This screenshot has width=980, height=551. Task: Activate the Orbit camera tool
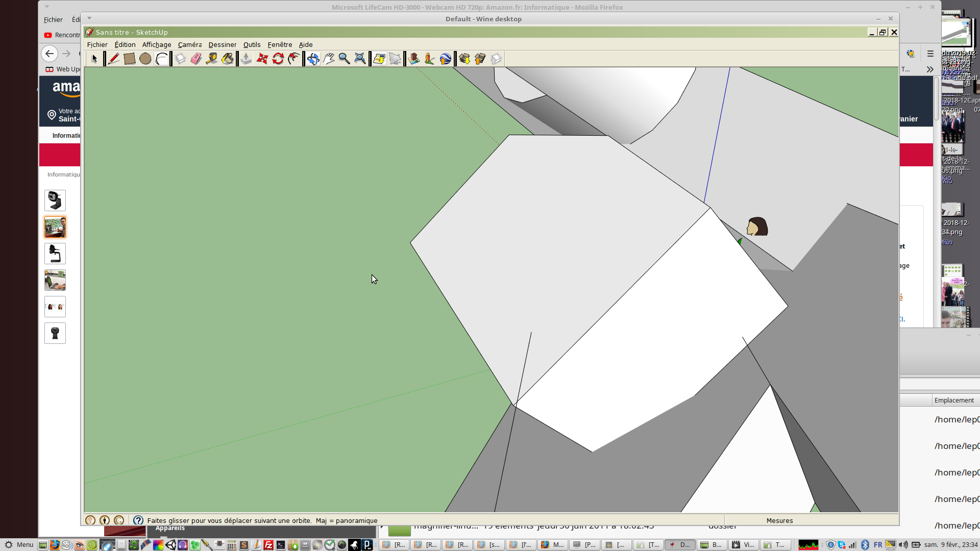(x=313, y=59)
